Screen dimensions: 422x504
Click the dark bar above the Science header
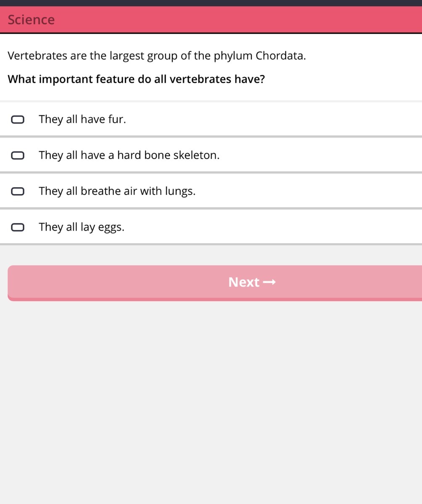point(211,3)
